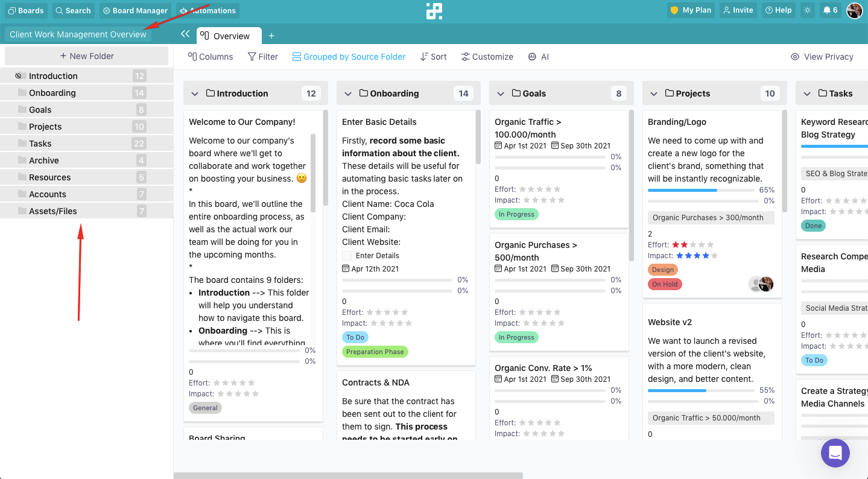Screen dimensions: 868x479
Task: Open the chat support bubble
Action: [835, 452]
